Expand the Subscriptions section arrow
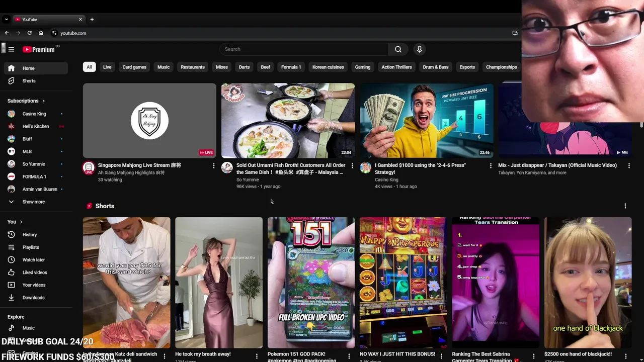The image size is (644, 362). click(43, 101)
